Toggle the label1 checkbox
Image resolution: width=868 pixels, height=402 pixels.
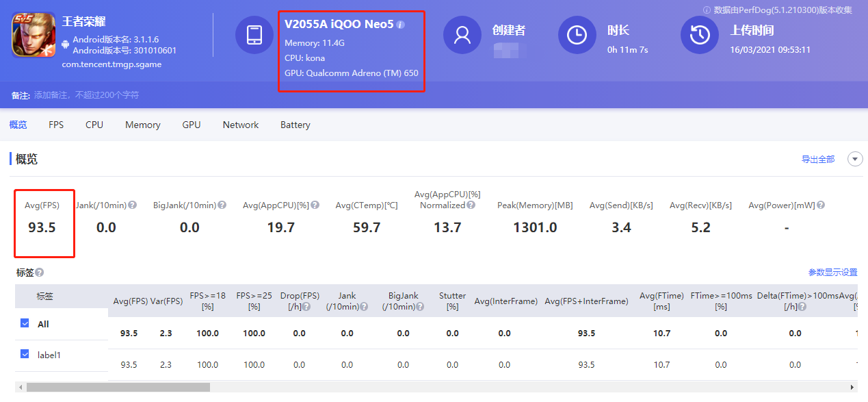[25, 354]
